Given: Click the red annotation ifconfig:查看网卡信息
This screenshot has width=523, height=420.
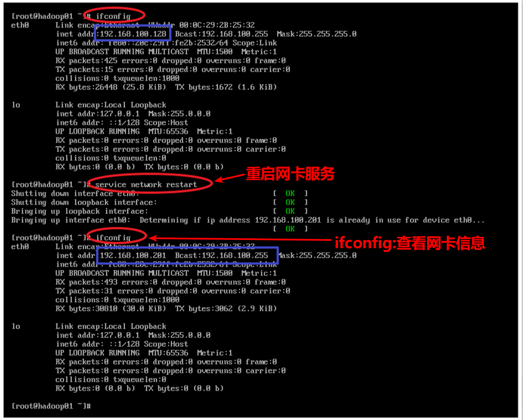Looking at the screenshot, I should pyautogui.click(x=409, y=243).
